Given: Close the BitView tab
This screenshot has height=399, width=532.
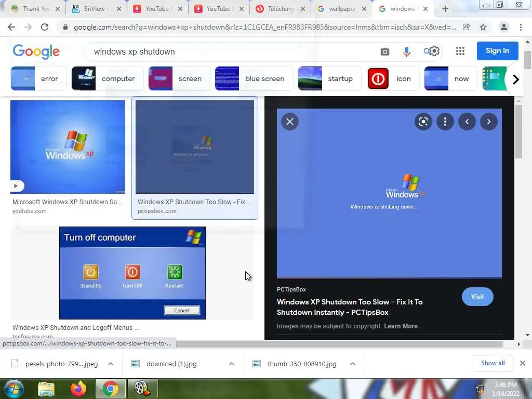Looking at the screenshot, I should 119,9.
